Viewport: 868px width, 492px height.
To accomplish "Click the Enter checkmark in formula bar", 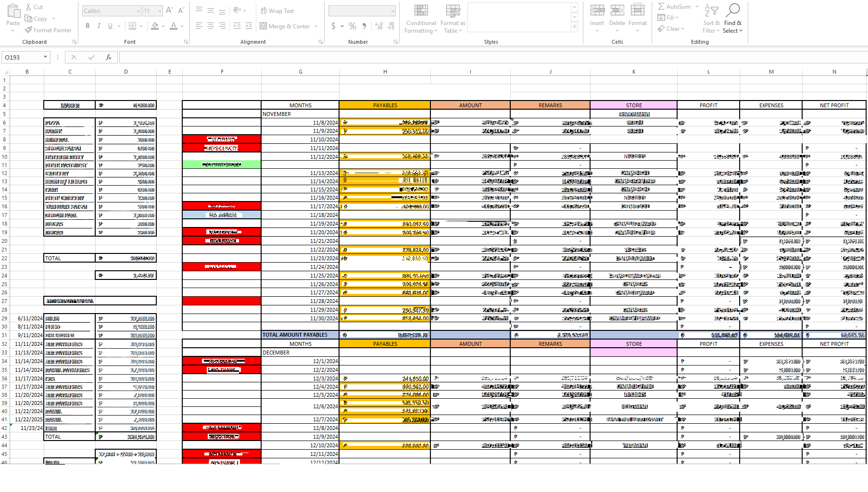I will 91,57.
